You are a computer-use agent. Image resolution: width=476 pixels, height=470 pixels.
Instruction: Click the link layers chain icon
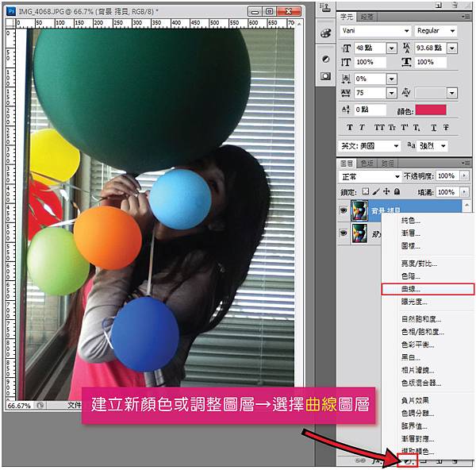click(x=360, y=460)
